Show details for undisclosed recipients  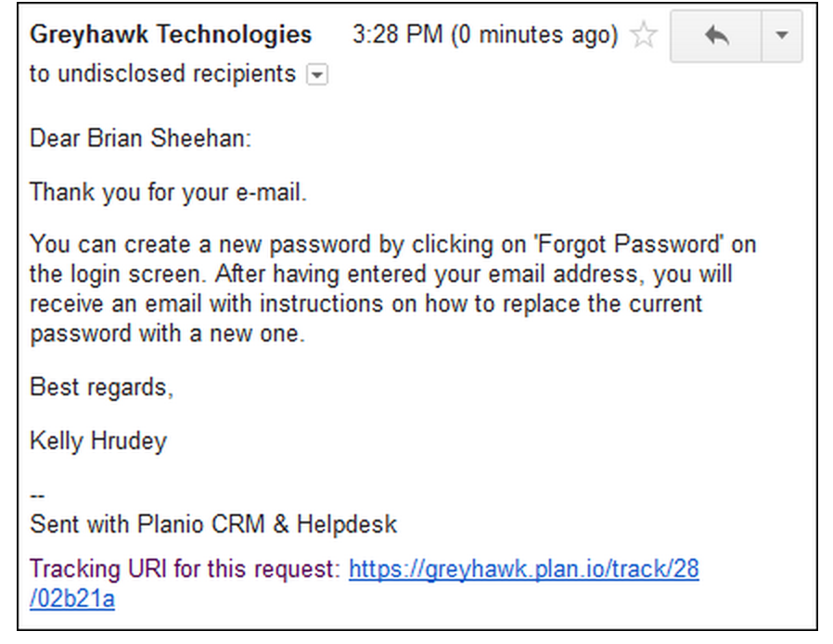317,74
